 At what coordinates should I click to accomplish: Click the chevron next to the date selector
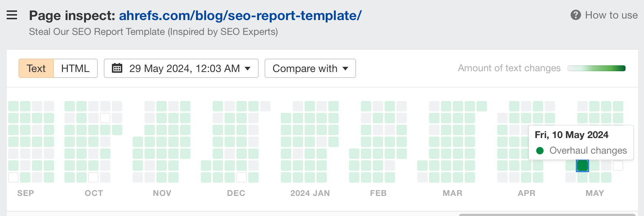pyautogui.click(x=247, y=68)
